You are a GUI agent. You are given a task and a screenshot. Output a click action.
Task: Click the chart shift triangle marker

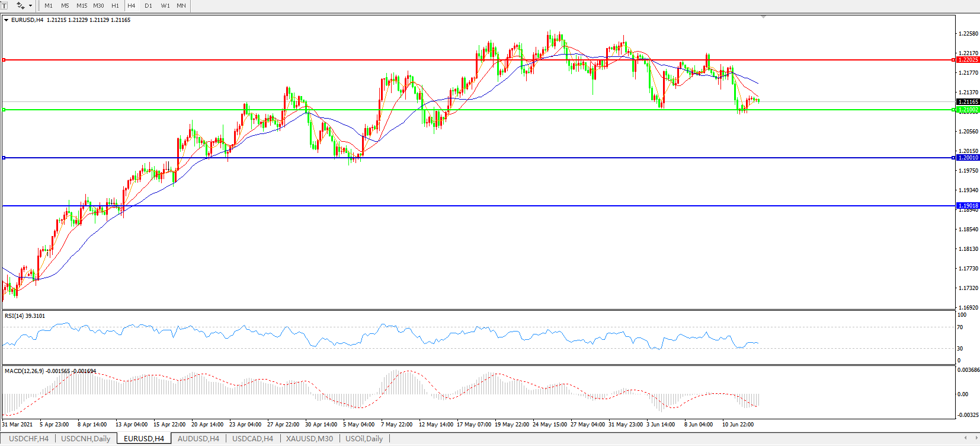coord(763,17)
